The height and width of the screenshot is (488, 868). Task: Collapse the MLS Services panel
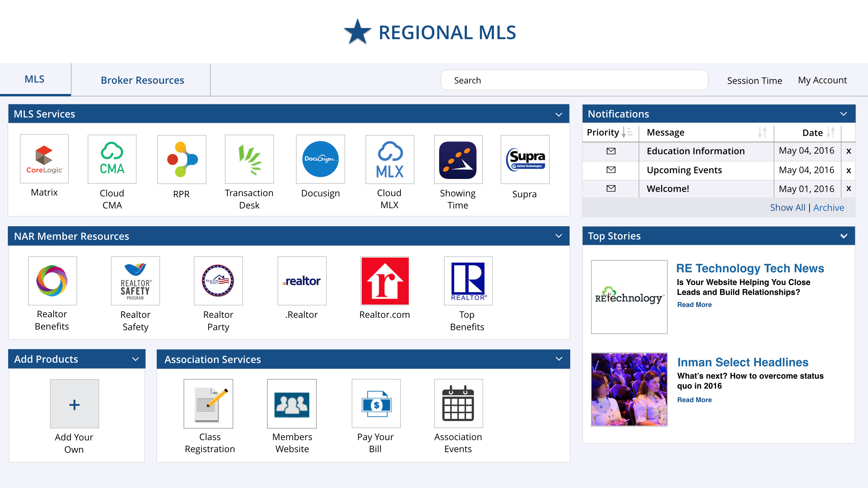559,114
